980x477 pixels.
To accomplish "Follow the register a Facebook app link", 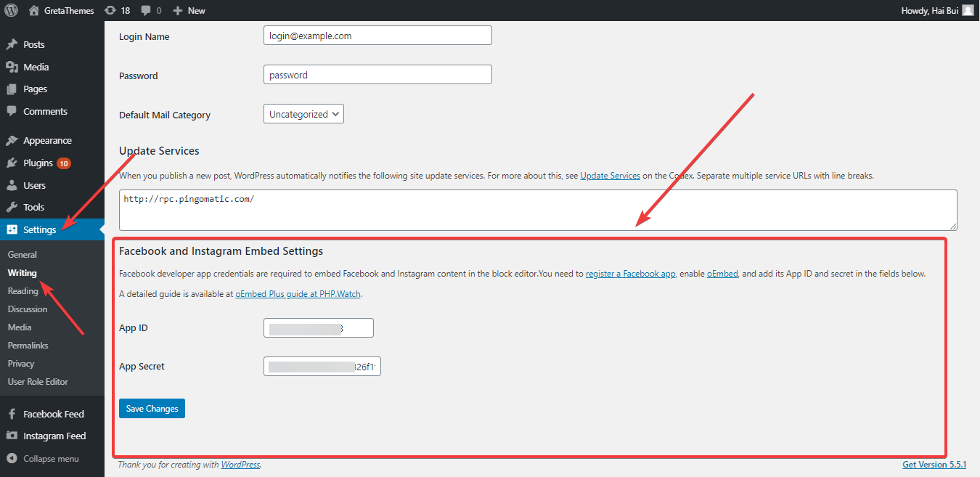I will [x=631, y=274].
